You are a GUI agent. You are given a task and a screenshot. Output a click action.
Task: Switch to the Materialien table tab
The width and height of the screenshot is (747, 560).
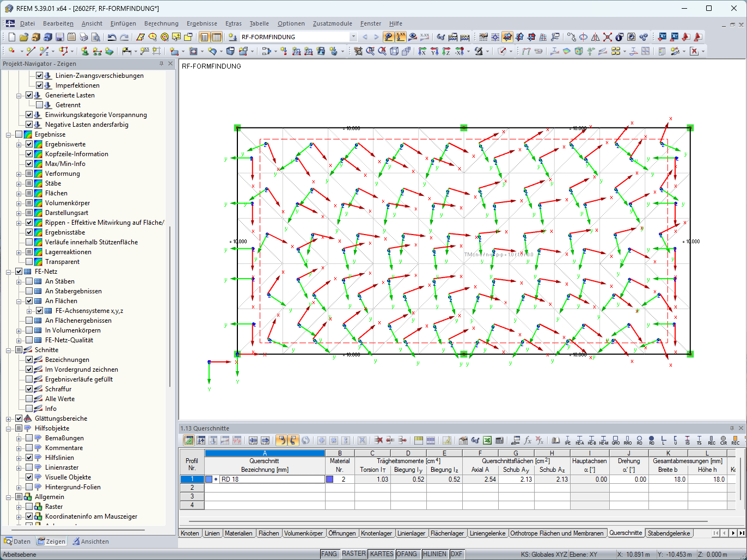pyautogui.click(x=238, y=533)
